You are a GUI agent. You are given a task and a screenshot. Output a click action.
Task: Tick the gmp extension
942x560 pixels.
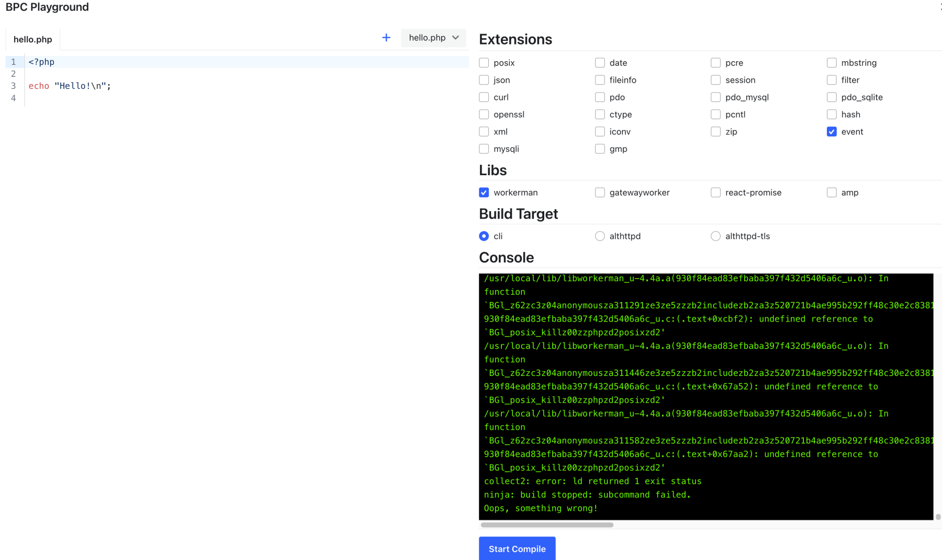600,149
